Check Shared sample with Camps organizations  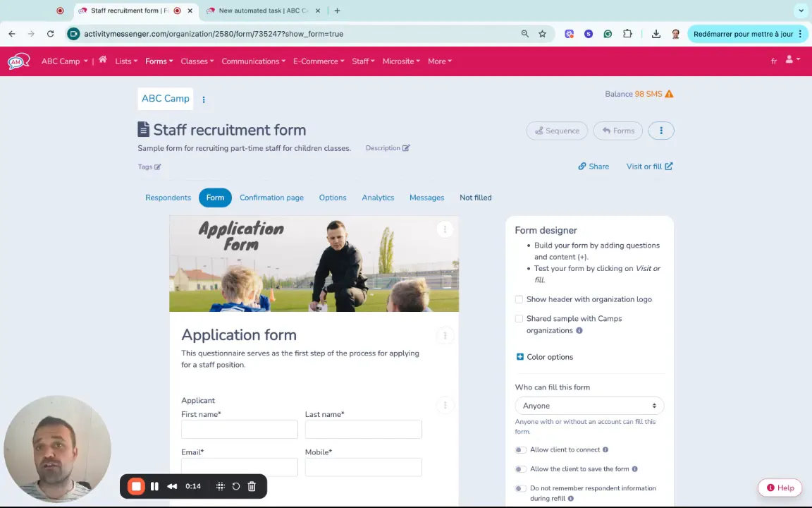(519, 319)
